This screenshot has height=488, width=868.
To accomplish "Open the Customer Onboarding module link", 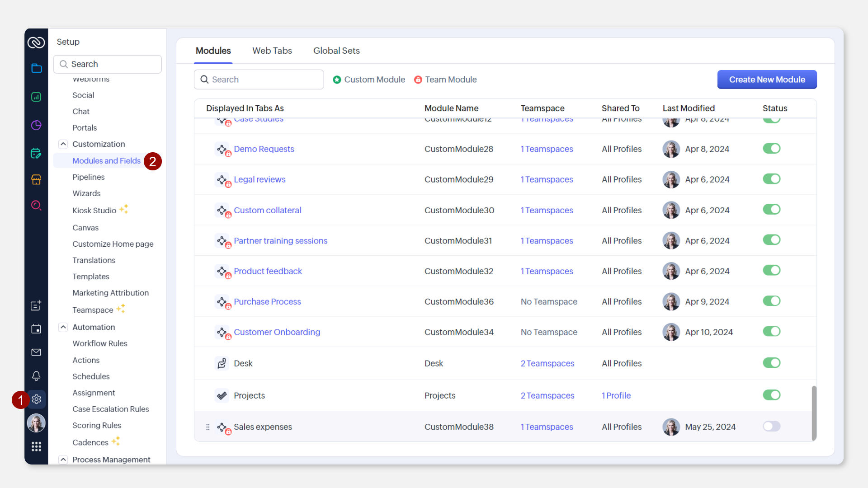I will (x=277, y=332).
